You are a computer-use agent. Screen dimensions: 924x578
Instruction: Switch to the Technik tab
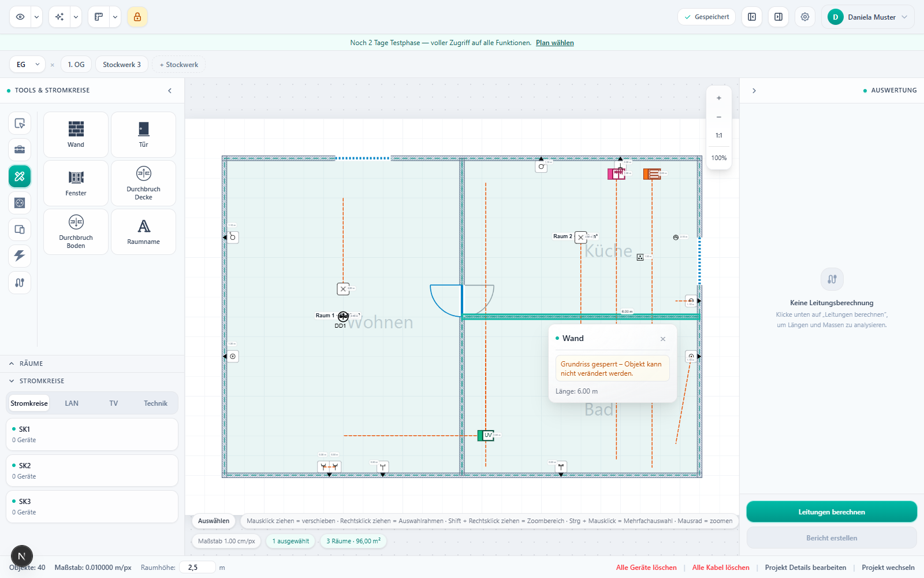(x=155, y=403)
